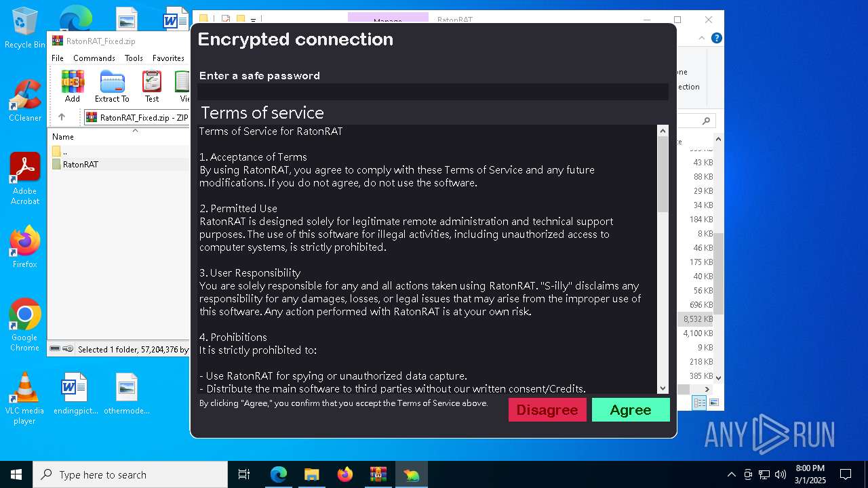Click the 696 KB size entry in Explorer
Screen dimensions: 868x488
click(x=701, y=304)
